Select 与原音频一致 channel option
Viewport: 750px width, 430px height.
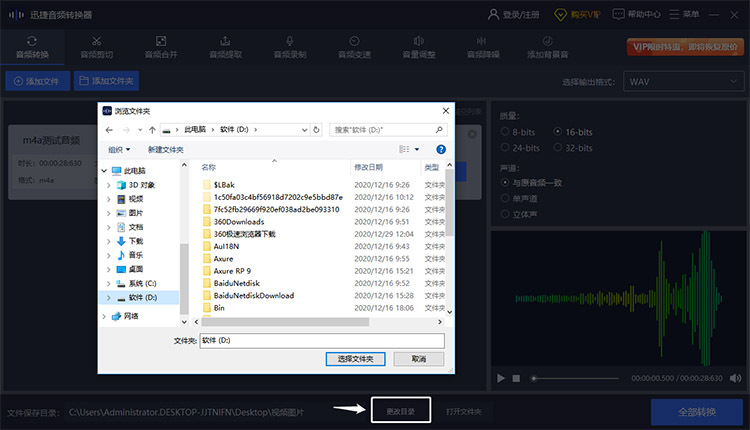505,182
